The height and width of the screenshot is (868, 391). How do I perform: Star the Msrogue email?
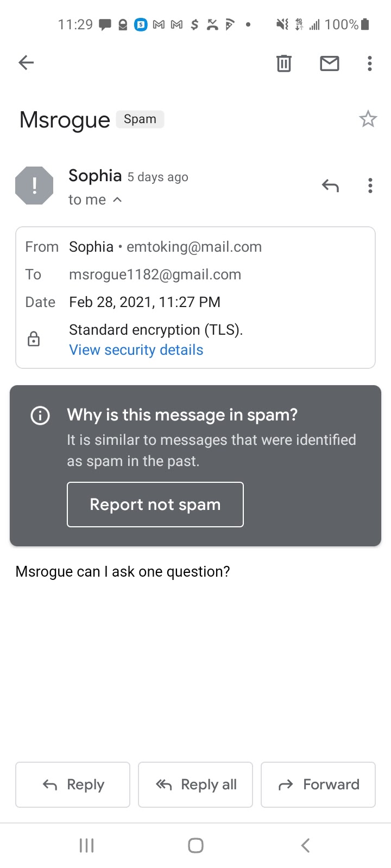click(368, 119)
